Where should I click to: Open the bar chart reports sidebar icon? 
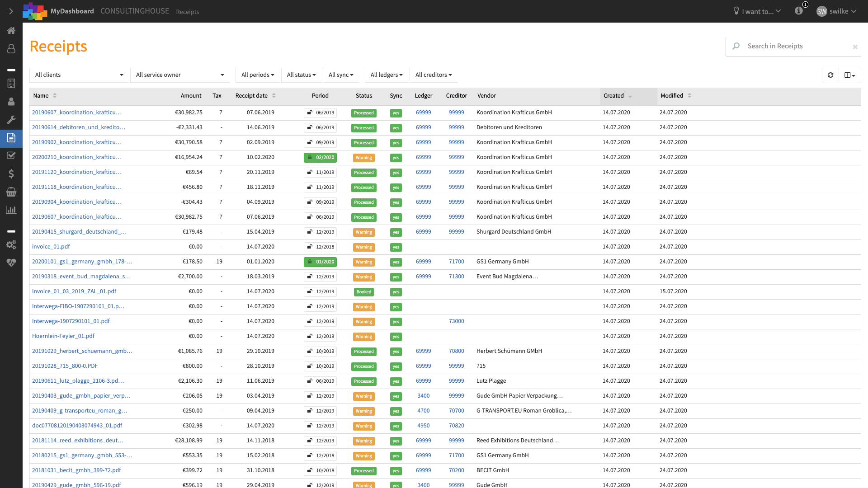point(11,210)
